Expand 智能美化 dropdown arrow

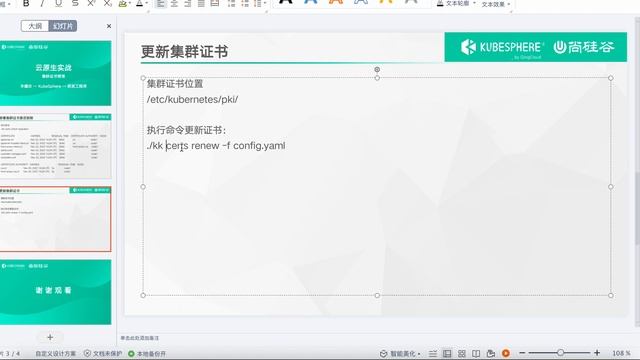(x=419, y=354)
